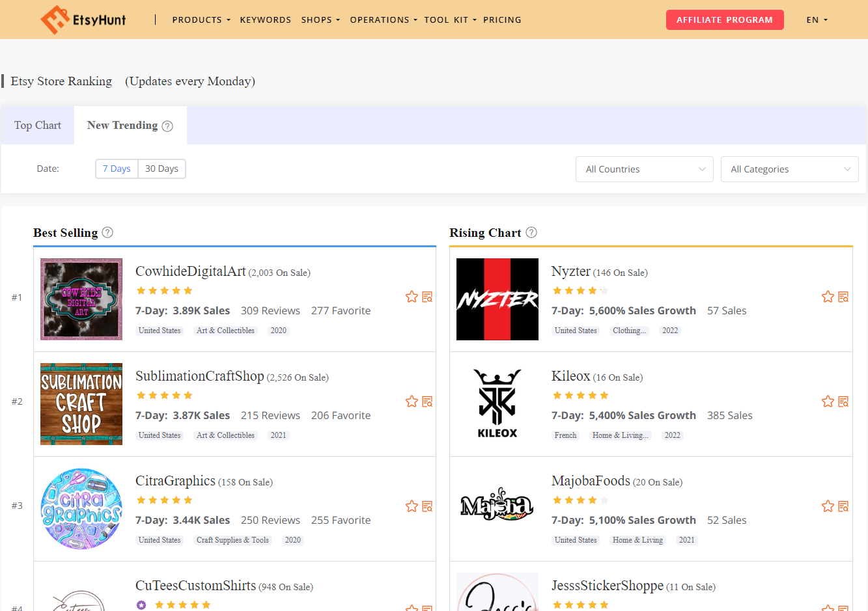The image size is (868, 611).
Task: Click the AFFILIATE PROGRAM button
Action: [725, 20]
